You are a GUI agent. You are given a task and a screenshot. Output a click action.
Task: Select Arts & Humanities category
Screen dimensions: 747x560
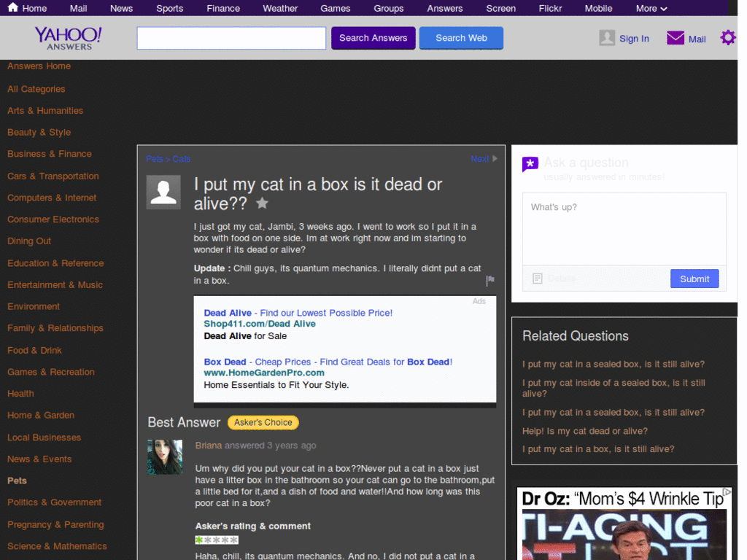tap(45, 111)
